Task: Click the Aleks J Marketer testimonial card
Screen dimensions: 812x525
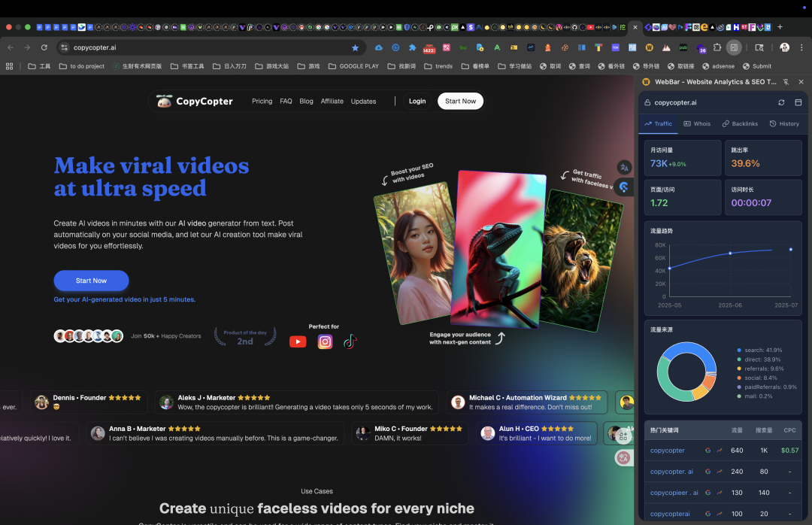Action: pos(297,402)
